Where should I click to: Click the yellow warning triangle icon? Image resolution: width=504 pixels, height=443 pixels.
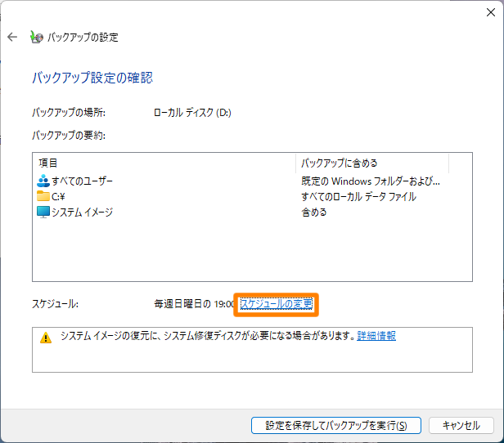(x=46, y=337)
